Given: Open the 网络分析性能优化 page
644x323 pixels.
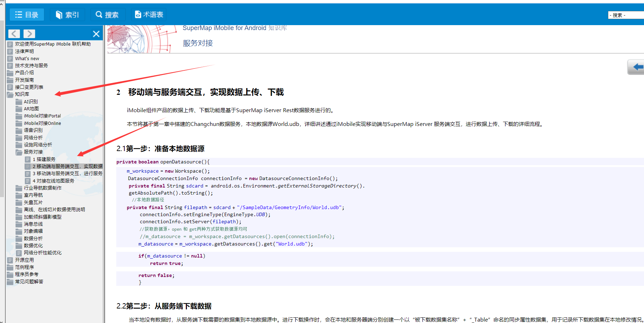Looking at the screenshot, I should (42, 253).
